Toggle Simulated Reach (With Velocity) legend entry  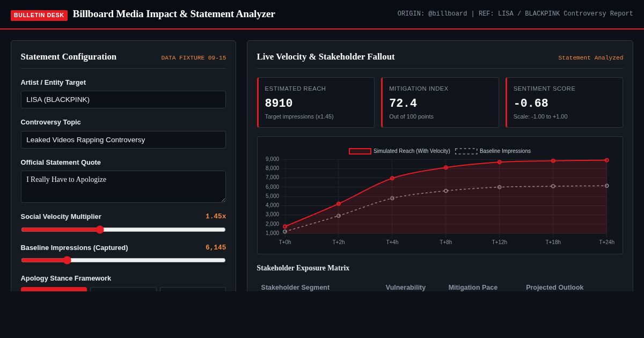click(400, 151)
